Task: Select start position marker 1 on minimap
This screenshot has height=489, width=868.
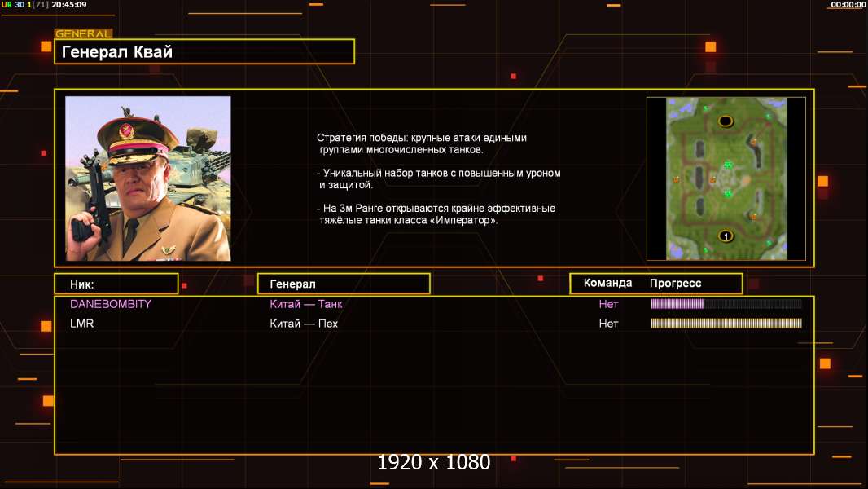Action: point(726,236)
